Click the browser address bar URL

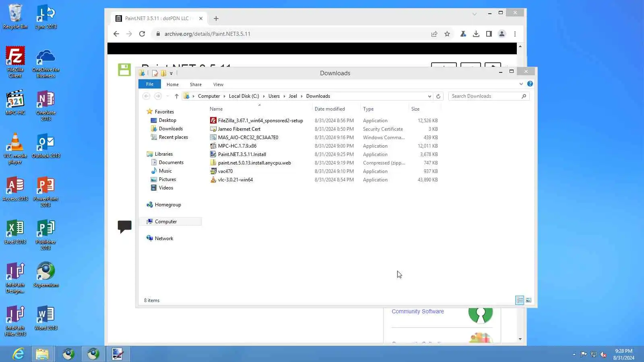207,34
